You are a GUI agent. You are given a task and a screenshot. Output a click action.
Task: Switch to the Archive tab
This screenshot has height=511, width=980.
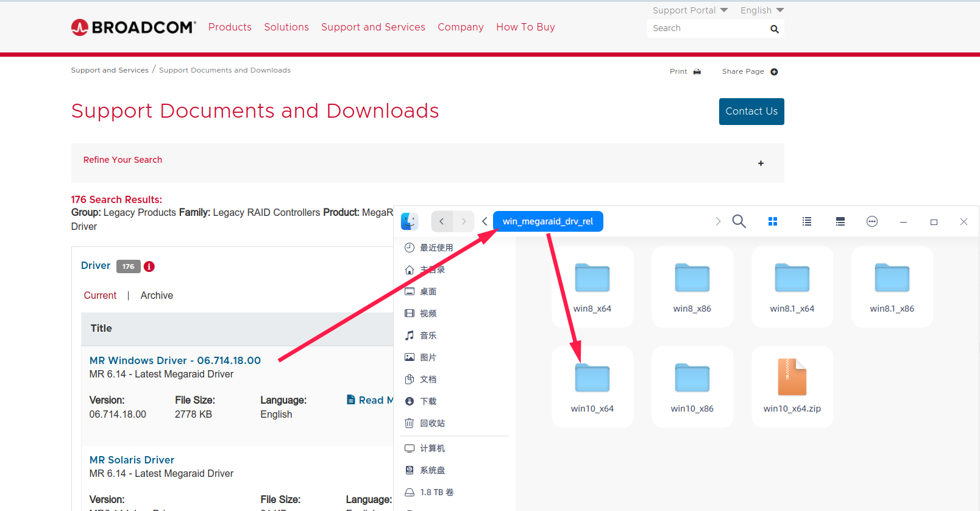pos(157,295)
